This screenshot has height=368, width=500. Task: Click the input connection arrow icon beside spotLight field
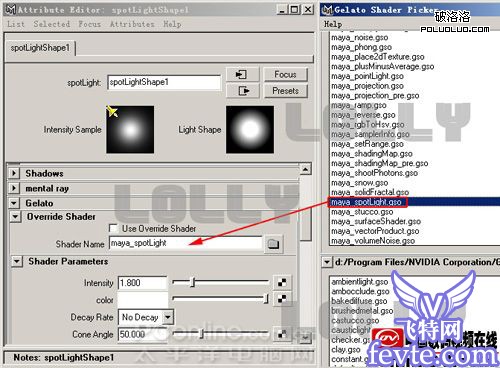242,74
